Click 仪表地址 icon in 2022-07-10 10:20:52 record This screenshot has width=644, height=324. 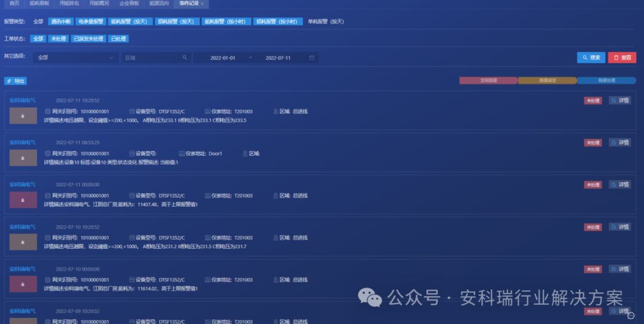point(208,237)
